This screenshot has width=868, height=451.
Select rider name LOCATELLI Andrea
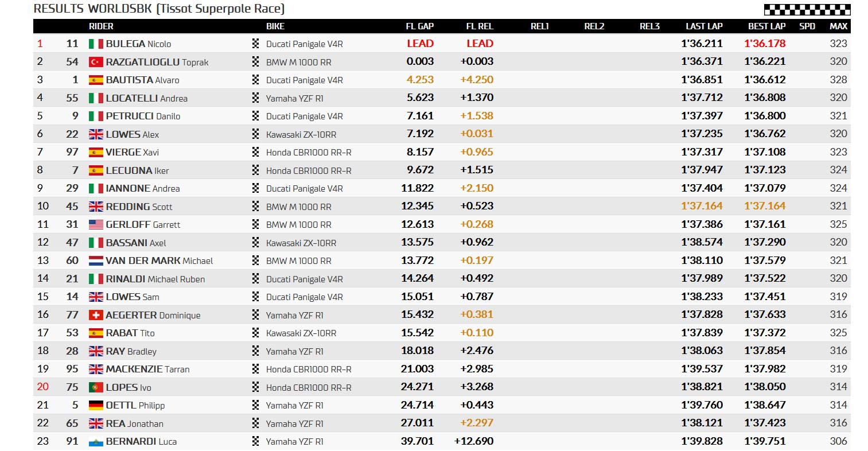pos(147,98)
